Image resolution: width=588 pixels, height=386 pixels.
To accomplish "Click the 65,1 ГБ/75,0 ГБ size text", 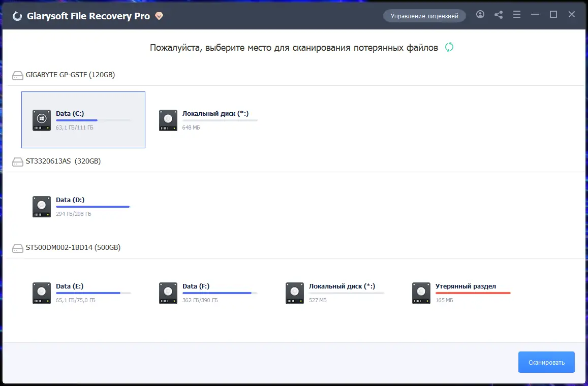I will [75, 300].
